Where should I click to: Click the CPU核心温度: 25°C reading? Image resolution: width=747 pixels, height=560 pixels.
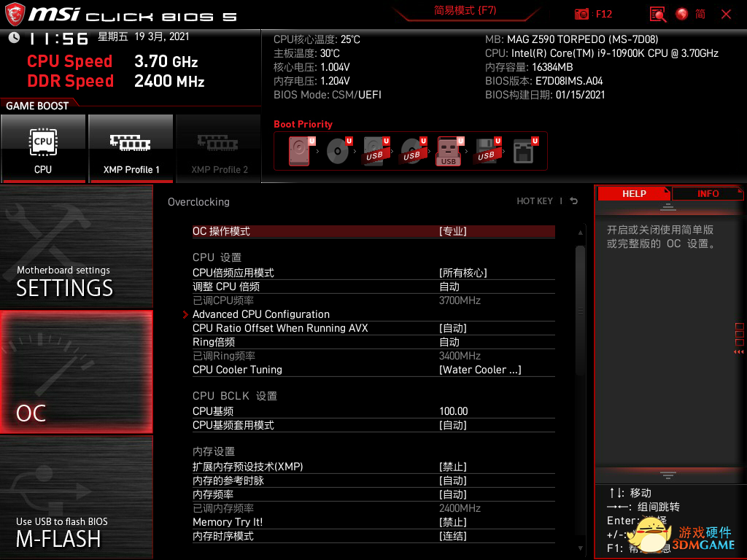point(317,39)
